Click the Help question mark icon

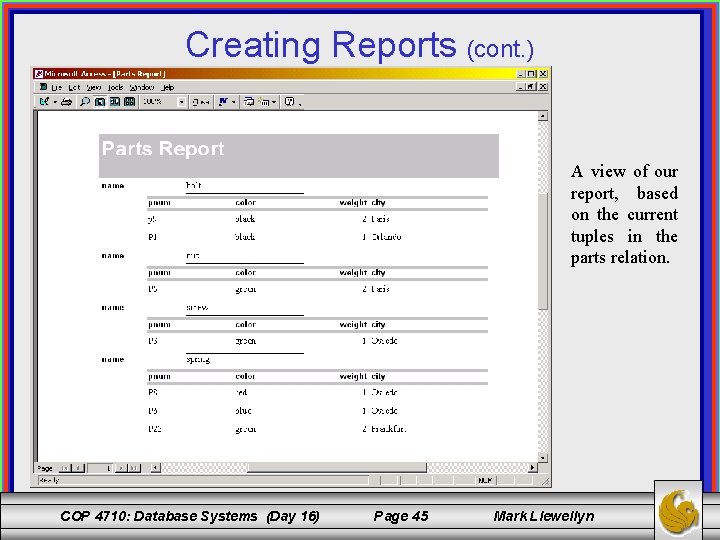point(289,101)
